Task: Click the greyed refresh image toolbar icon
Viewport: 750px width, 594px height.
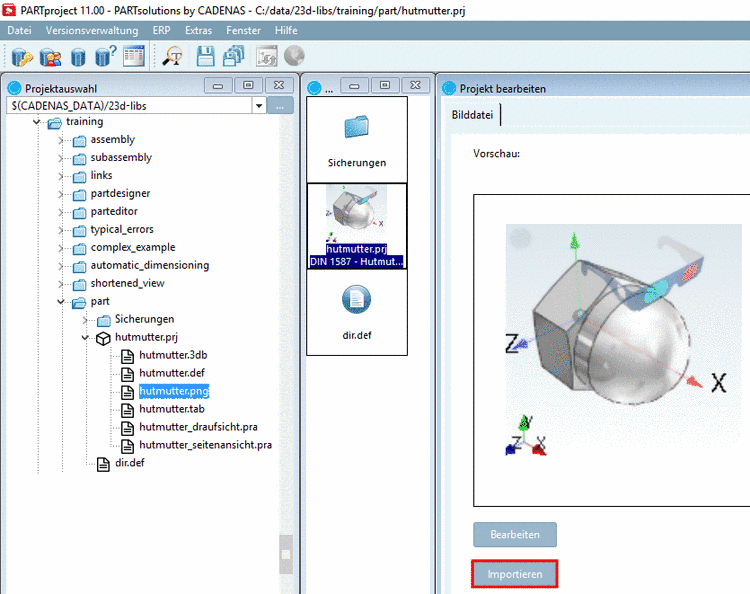Action: [x=266, y=56]
